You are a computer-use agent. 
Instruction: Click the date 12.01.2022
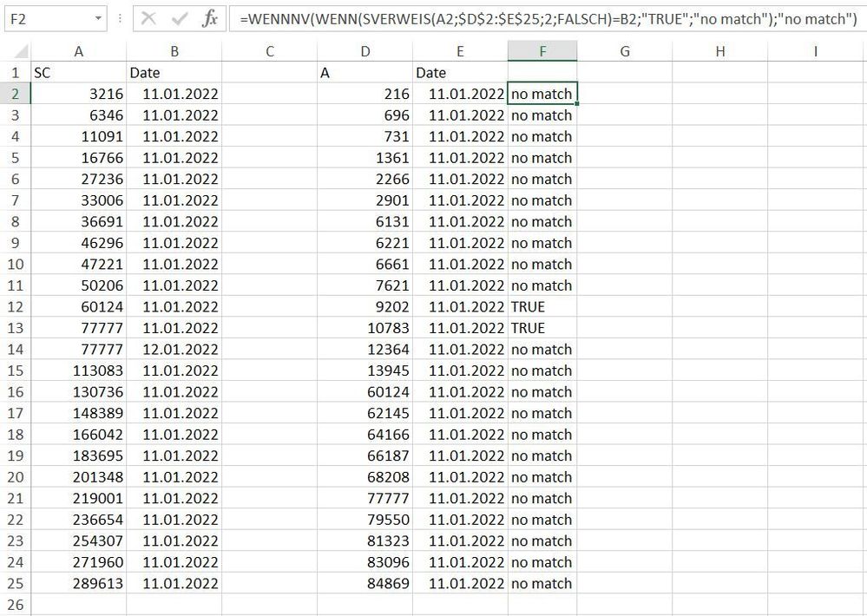pyautogui.click(x=174, y=350)
